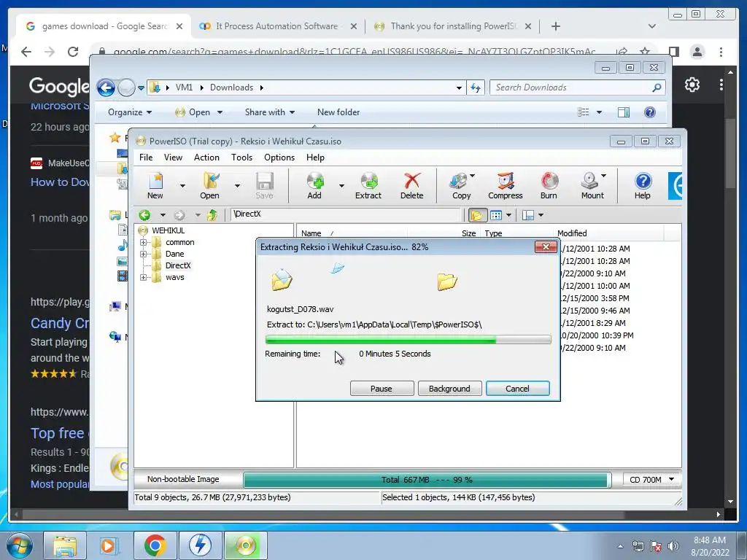The width and height of the screenshot is (747, 560).
Task: Click the Modified column header
Action: (x=609, y=233)
